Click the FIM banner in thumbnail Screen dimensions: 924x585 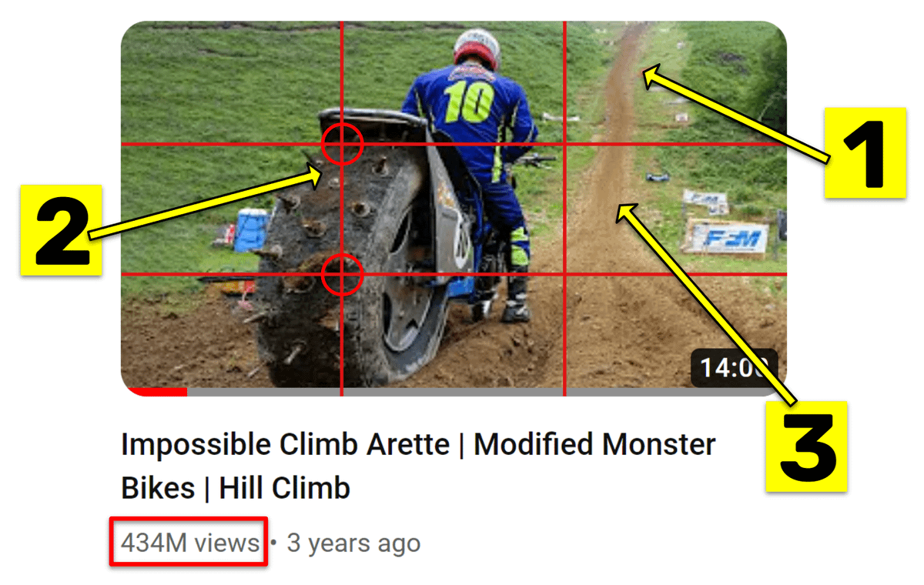(x=727, y=237)
